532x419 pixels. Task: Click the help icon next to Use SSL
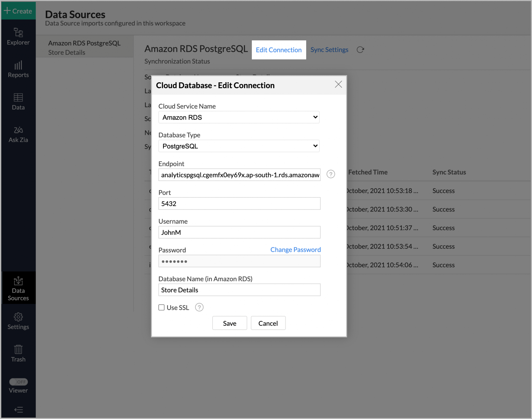pos(199,307)
